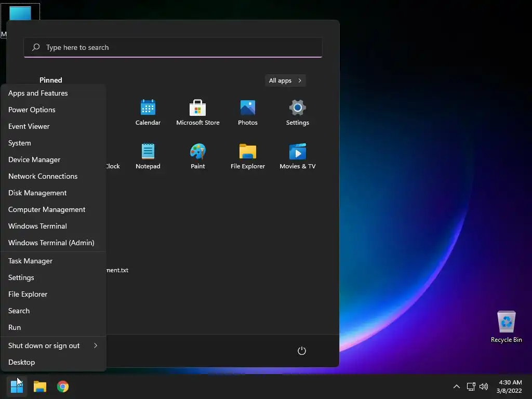This screenshot has width=532, height=399.
Task: Open the Photos app
Action: click(248, 108)
